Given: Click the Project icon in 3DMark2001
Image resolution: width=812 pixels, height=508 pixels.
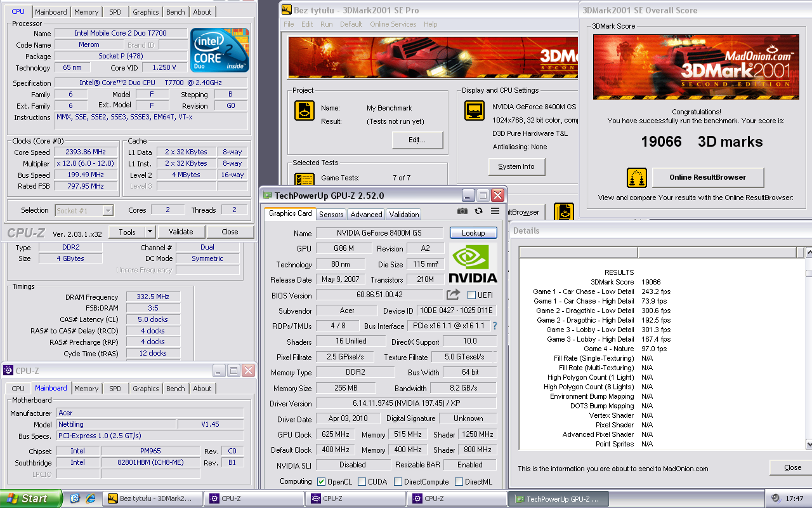Looking at the screenshot, I should coord(304,110).
